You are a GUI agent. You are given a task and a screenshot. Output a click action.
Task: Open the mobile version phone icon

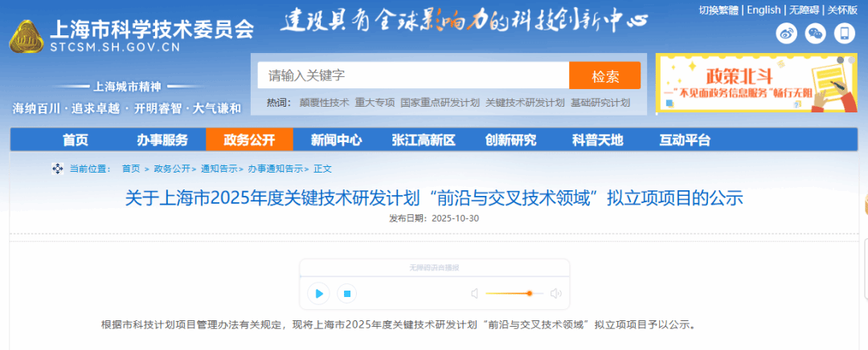(x=844, y=34)
